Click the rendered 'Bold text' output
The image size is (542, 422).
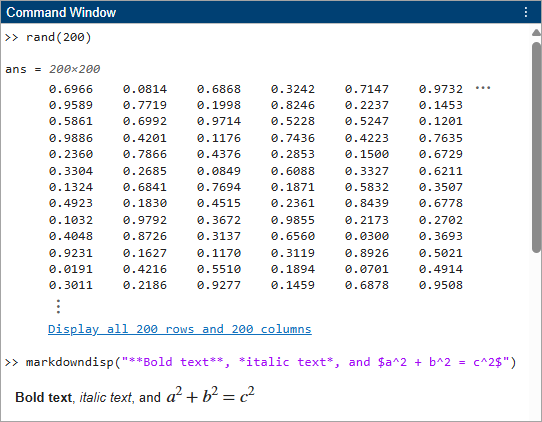click(x=44, y=397)
